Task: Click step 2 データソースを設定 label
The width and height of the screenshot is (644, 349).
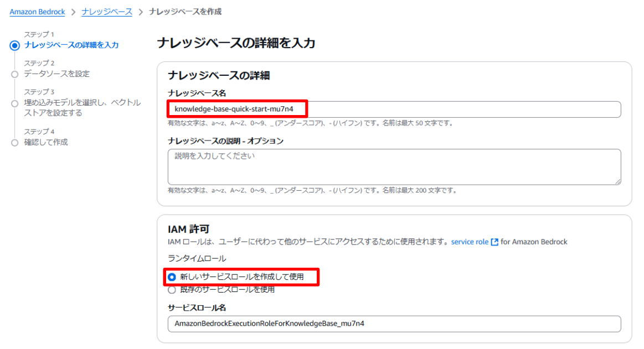Action: pos(56,74)
